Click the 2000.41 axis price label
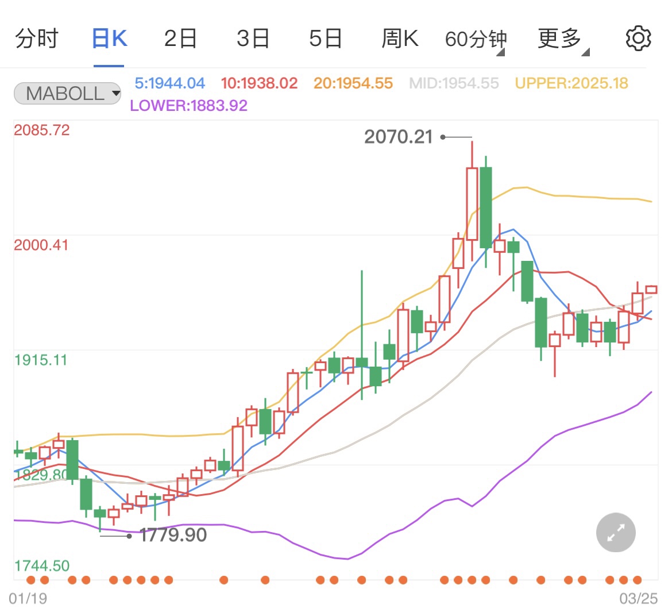672x616 pixels. (41, 245)
